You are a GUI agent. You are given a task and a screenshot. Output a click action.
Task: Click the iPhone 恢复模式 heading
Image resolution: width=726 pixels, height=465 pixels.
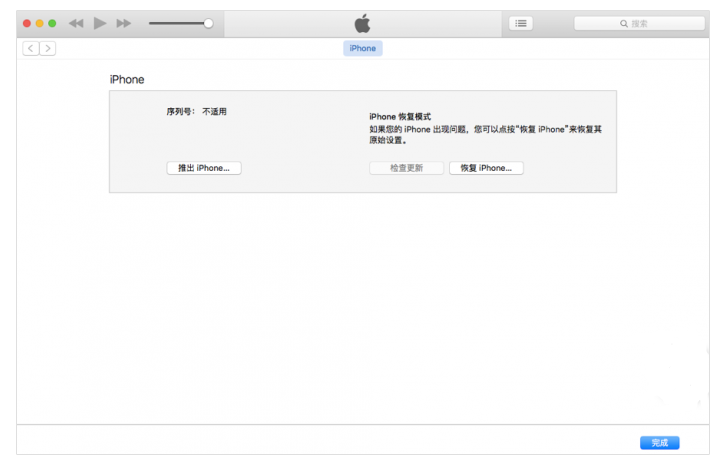[x=400, y=117]
